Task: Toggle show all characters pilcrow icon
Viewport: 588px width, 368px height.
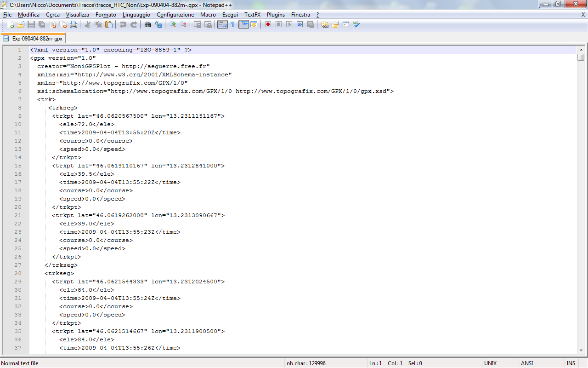Action: [x=232, y=24]
